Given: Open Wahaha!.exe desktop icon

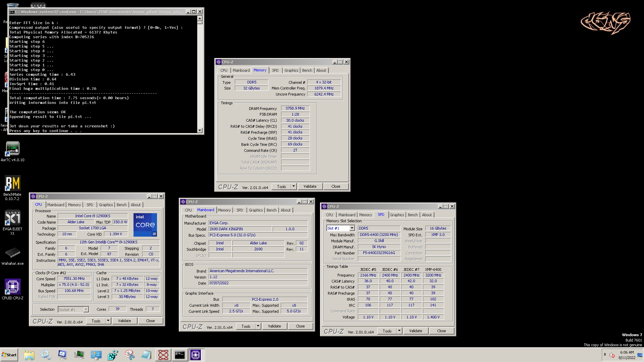Looking at the screenshot, I should point(12,253).
